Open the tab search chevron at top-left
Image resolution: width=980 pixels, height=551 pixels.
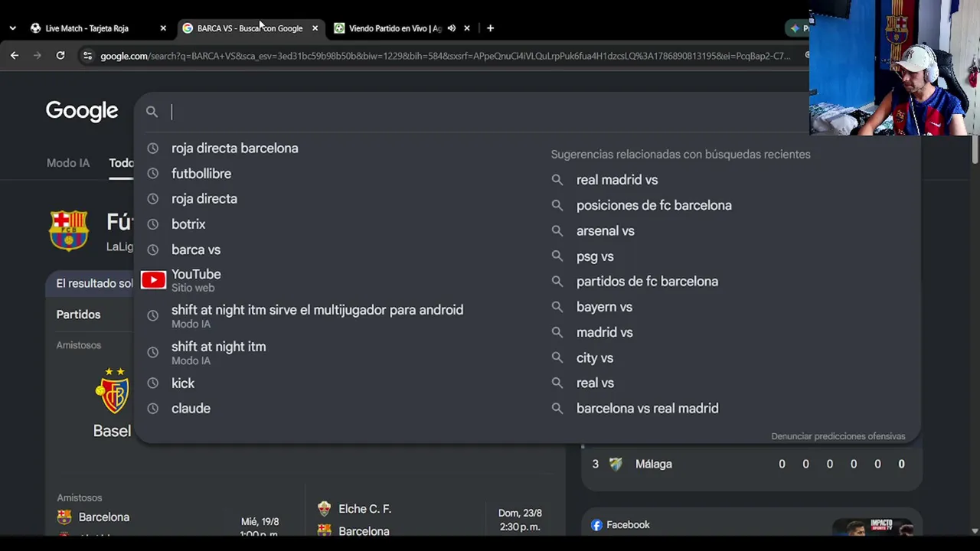click(x=12, y=28)
